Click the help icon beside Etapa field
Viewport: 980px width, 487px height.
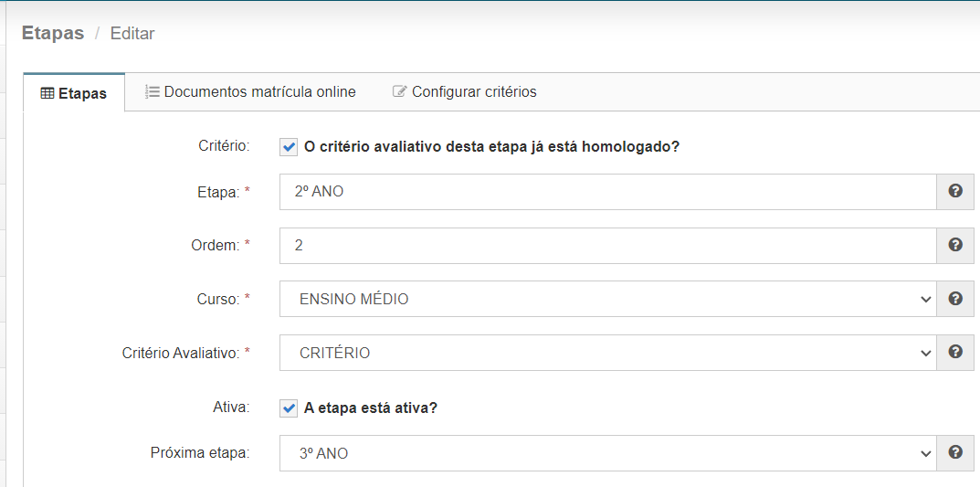(955, 192)
